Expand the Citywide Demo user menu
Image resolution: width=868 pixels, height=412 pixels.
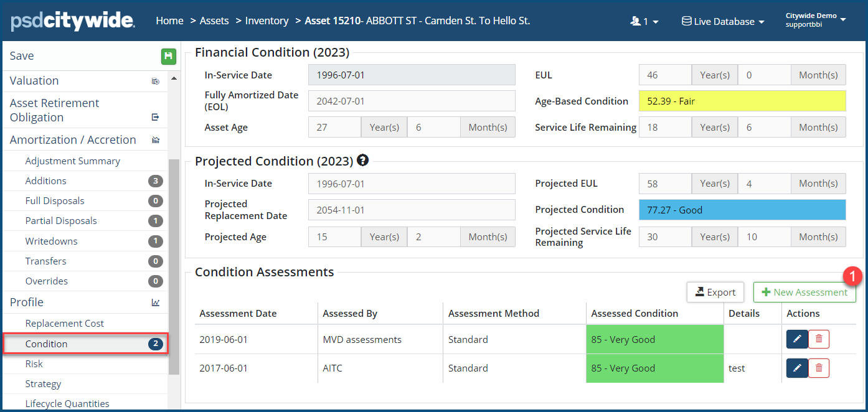tap(815, 20)
